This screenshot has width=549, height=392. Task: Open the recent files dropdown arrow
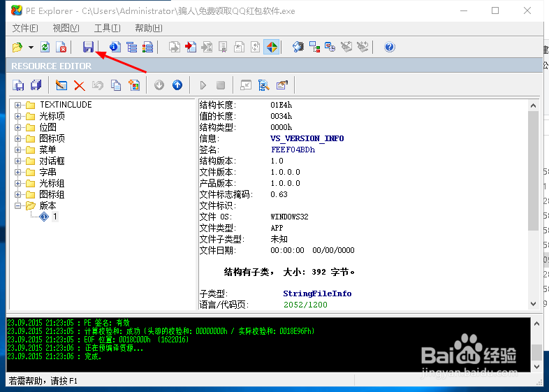pyautogui.click(x=31, y=47)
